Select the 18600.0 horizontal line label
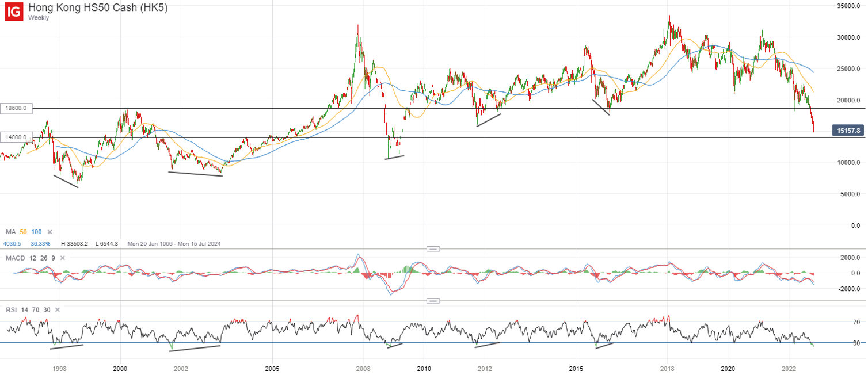Viewport: 868px width, 375px height. [x=17, y=108]
